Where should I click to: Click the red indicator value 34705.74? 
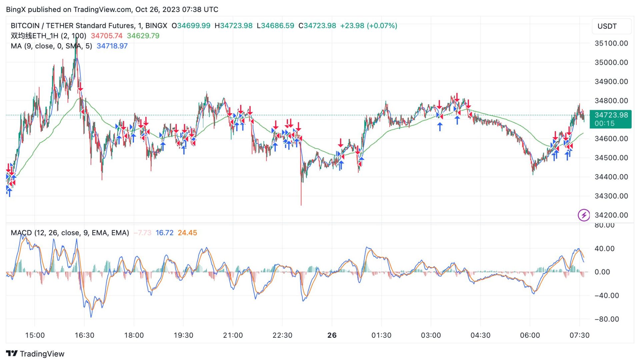pos(107,36)
